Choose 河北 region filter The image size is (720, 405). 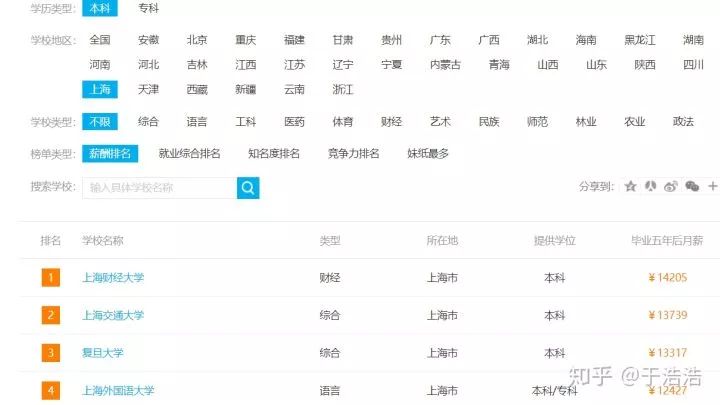point(148,65)
